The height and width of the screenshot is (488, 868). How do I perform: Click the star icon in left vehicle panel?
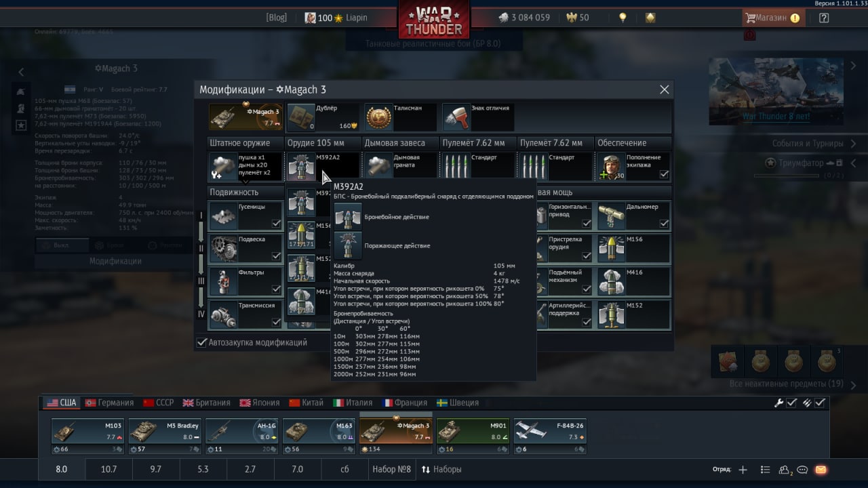21,125
